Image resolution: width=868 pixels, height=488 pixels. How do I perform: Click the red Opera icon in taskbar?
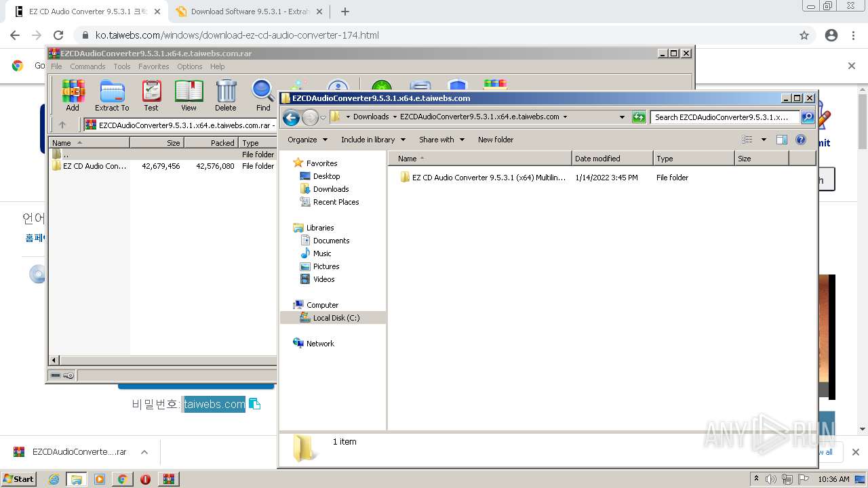(145, 479)
